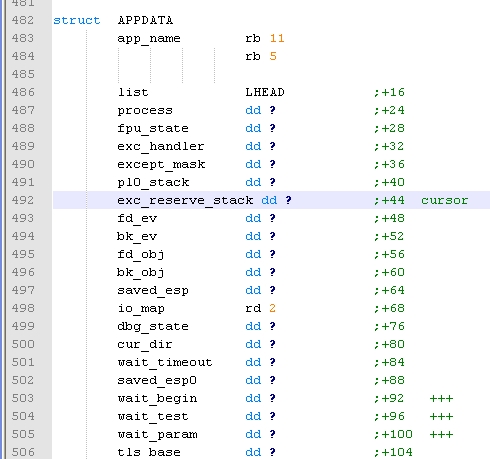490x459 pixels.
Task: Click the except_mask field name
Action: (161, 165)
